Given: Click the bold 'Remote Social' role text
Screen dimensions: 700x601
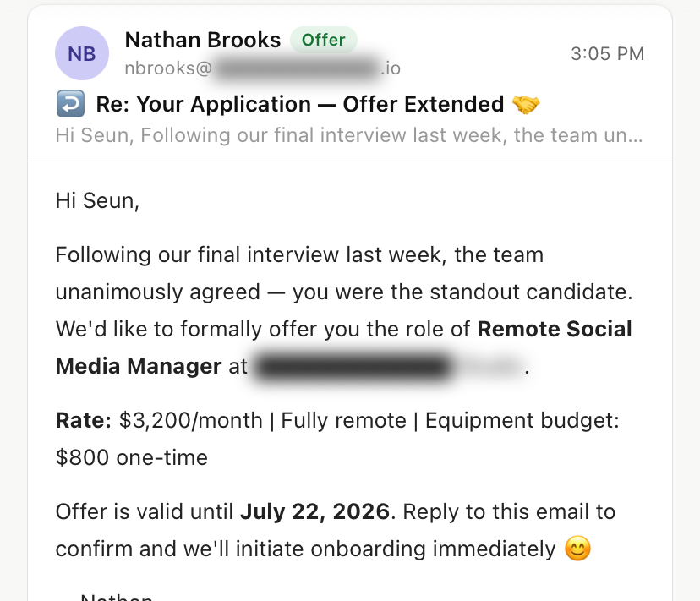Looking at the screenshot, I should coord(555,329).
